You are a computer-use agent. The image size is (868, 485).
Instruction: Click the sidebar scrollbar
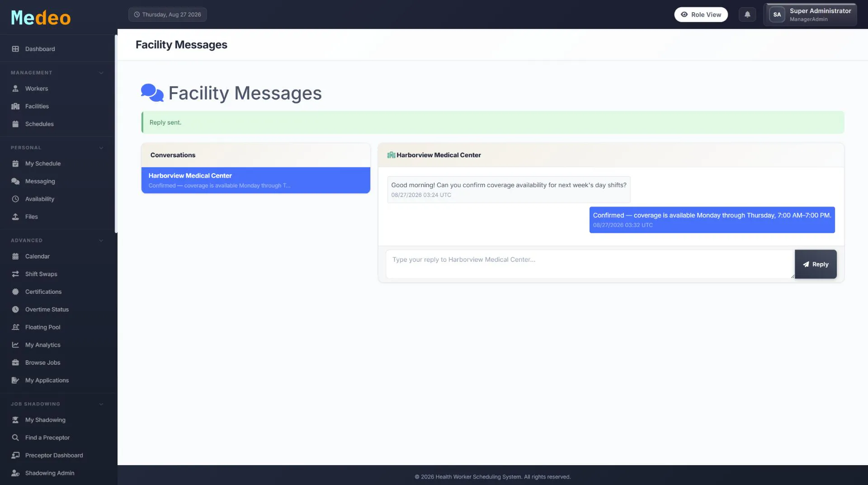(116, 134)
